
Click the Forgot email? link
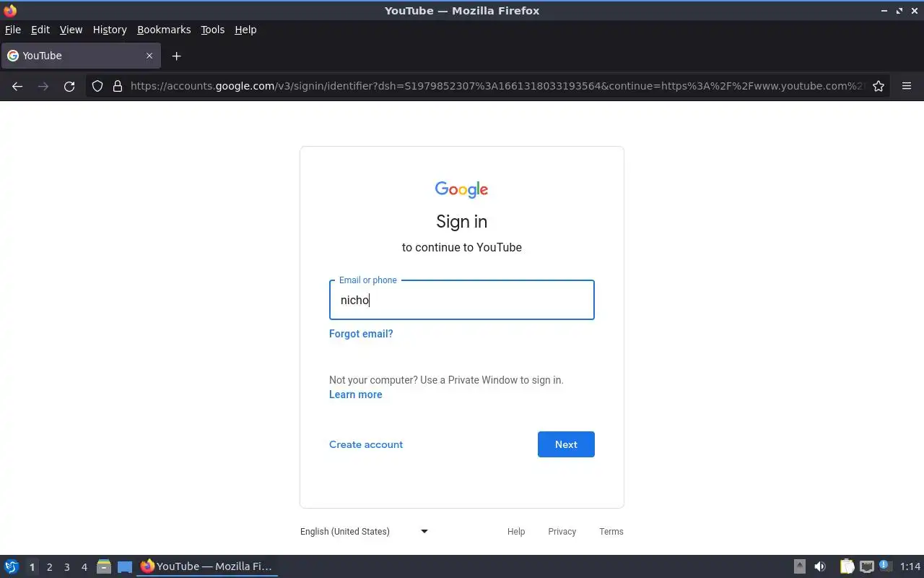pos(361,334)
